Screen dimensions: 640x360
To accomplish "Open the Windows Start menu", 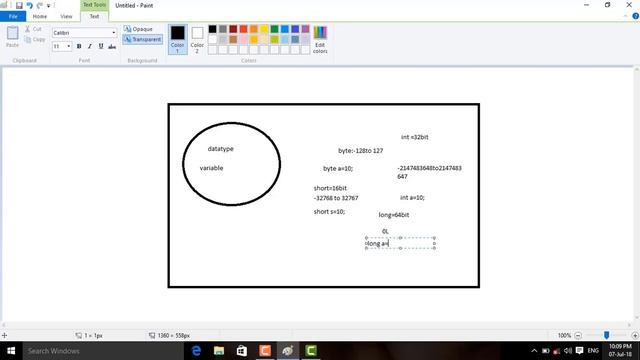I will tap(11, 351).
